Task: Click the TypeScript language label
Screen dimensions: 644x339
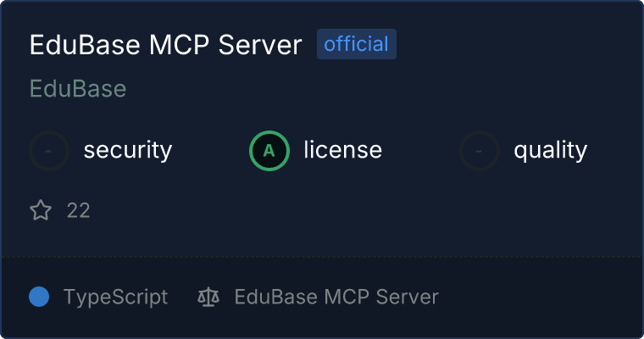Action: pos(116,297)
